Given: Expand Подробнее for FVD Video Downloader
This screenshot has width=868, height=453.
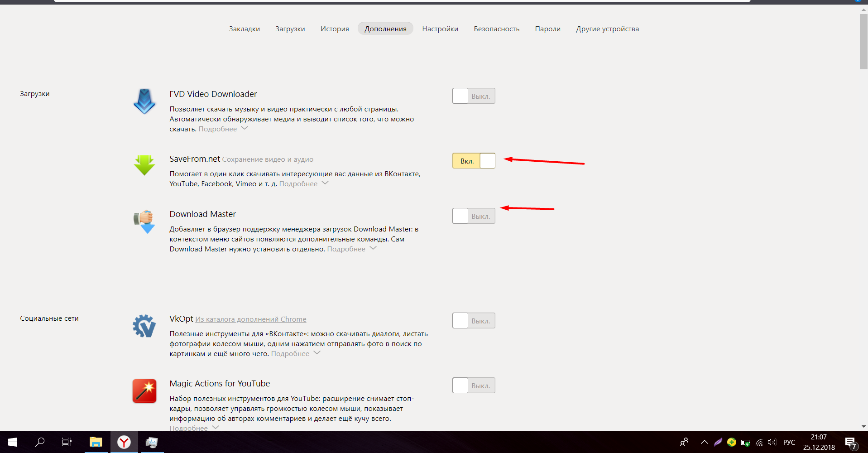Looking at the screenshot, I should [x=223, y=129].
